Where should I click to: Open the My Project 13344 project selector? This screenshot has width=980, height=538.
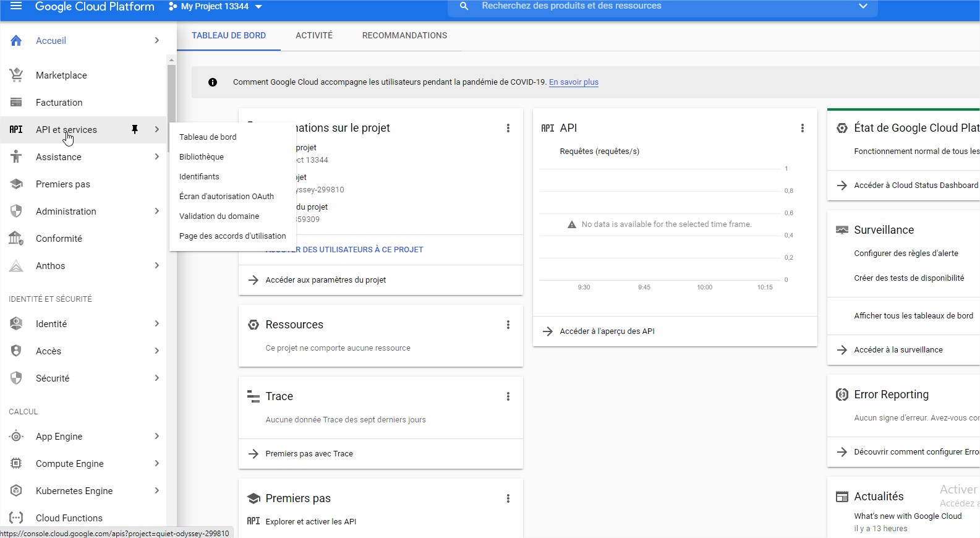tap(215, 6)
